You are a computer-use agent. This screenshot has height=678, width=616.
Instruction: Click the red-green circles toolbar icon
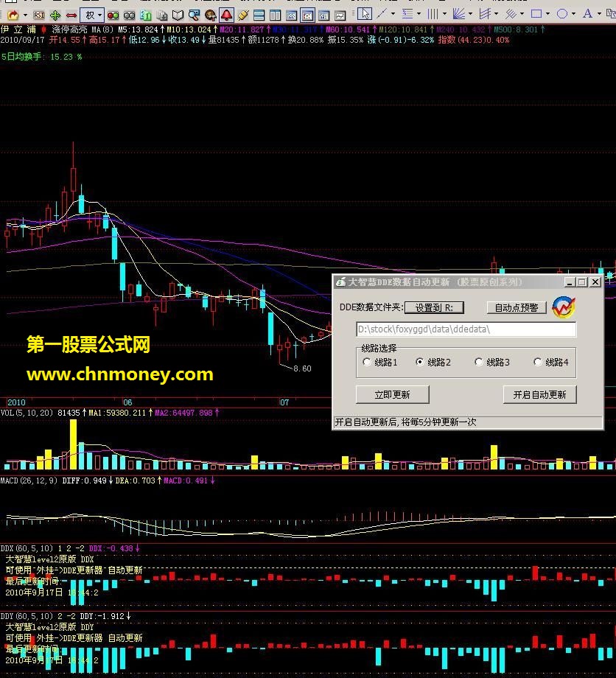[113, 15]
